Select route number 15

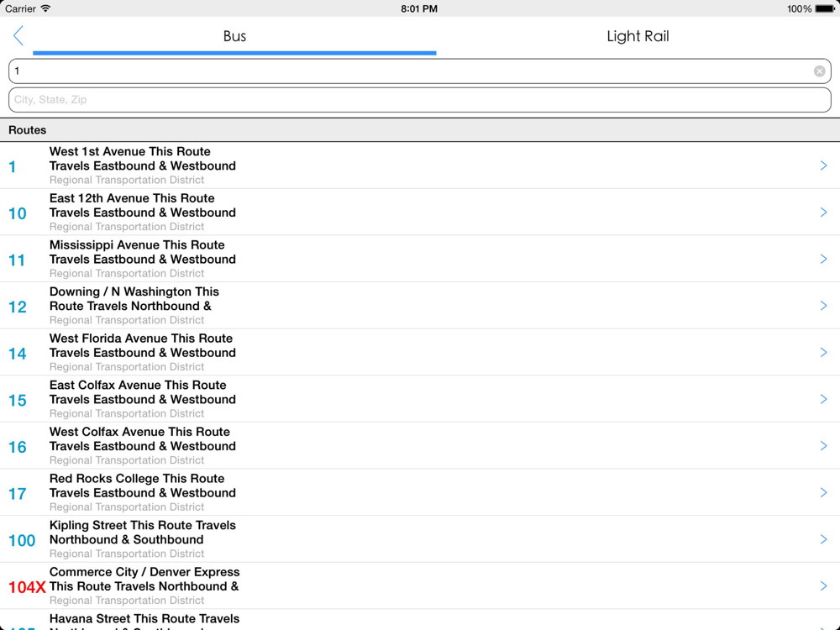17,400
